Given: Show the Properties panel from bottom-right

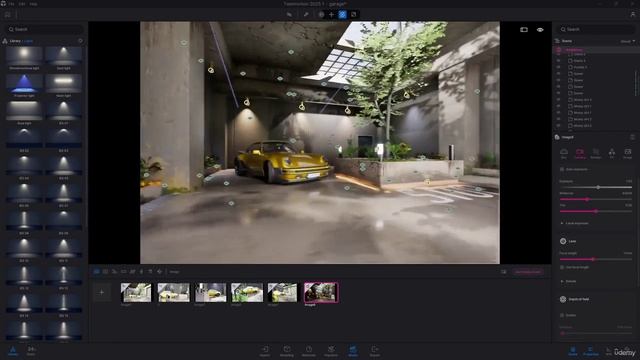Looking at the screenshot, I should (591, 351).
